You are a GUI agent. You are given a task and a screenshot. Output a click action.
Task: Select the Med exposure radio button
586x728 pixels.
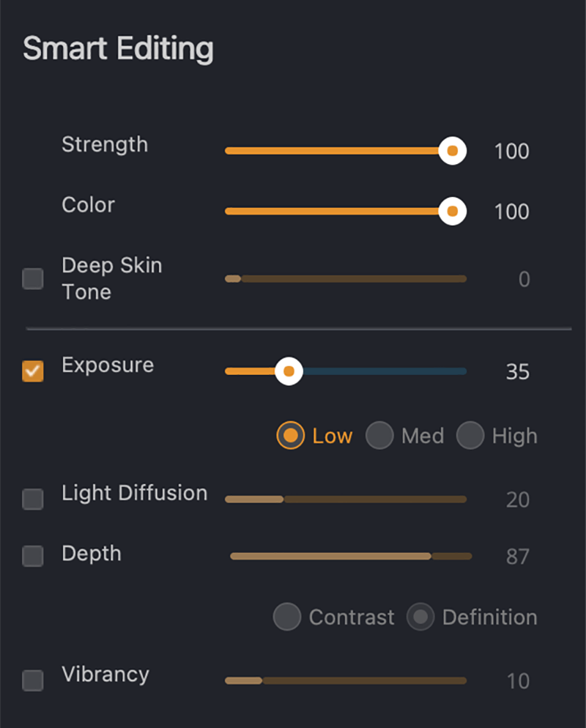(379, 436)
